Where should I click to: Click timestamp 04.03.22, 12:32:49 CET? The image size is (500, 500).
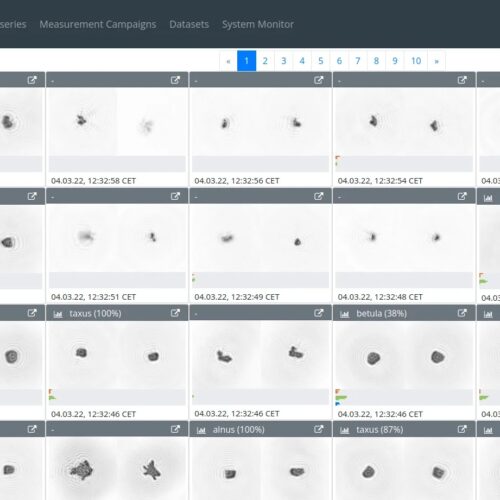(x=237, y=297)
